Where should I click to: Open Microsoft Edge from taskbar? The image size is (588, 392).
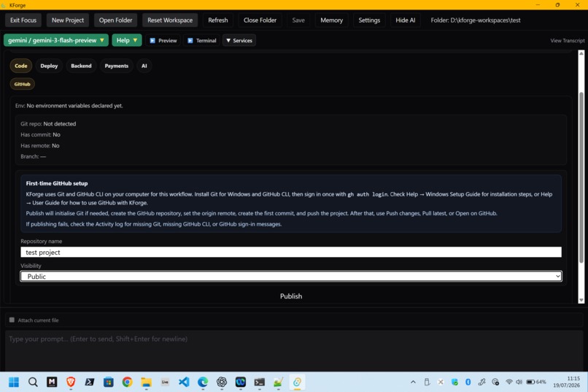(203, 382)
